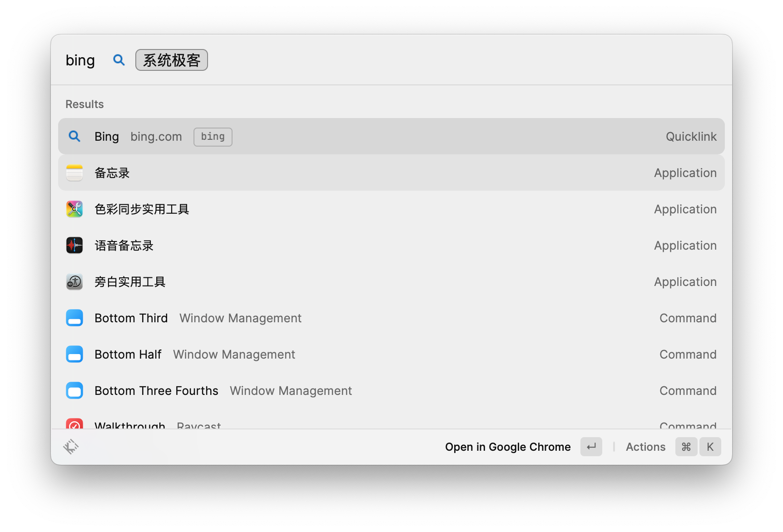The height and width of the screenshot is (532, 783).
Task: Click the bing alias tag
Action: [x=213, y=137]
